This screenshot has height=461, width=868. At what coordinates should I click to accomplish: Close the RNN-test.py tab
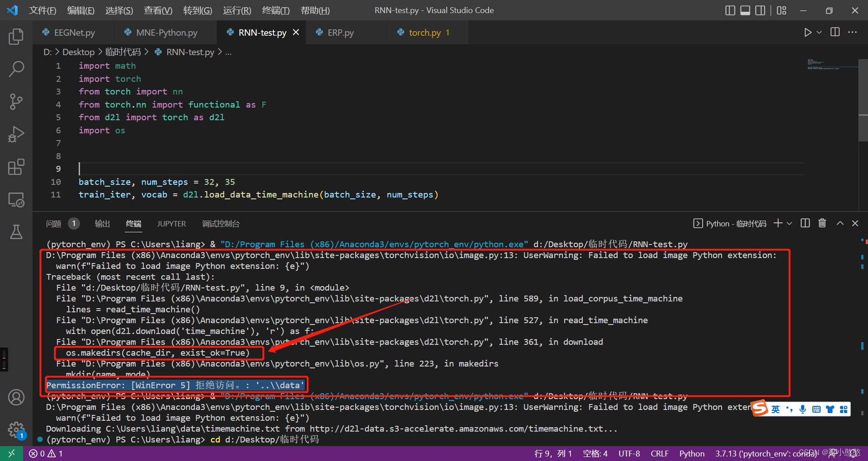click(296, 33)
